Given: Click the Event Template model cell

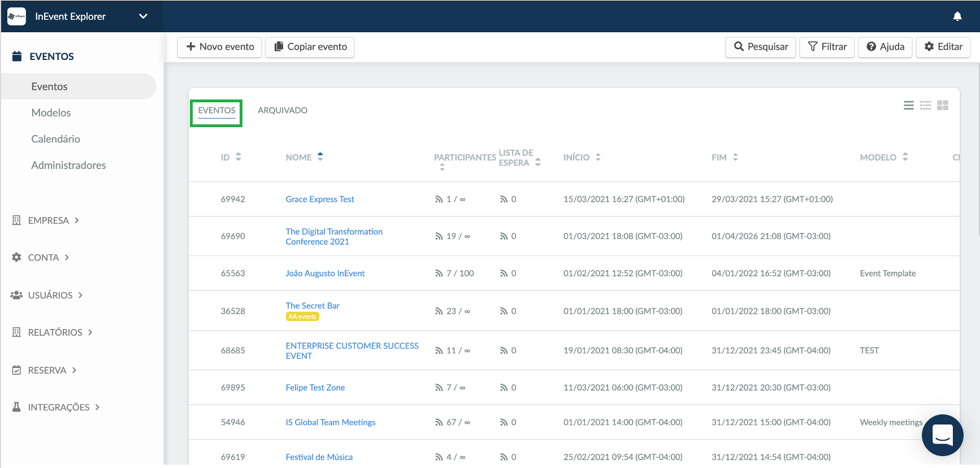Looking at the screenshot, I should tap(888, 273).
